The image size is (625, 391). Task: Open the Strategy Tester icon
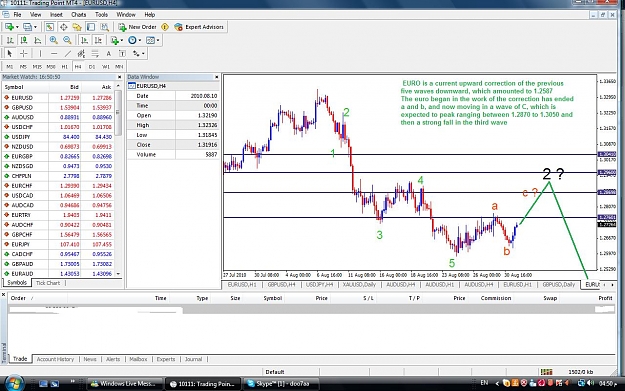tap(104, 27)
